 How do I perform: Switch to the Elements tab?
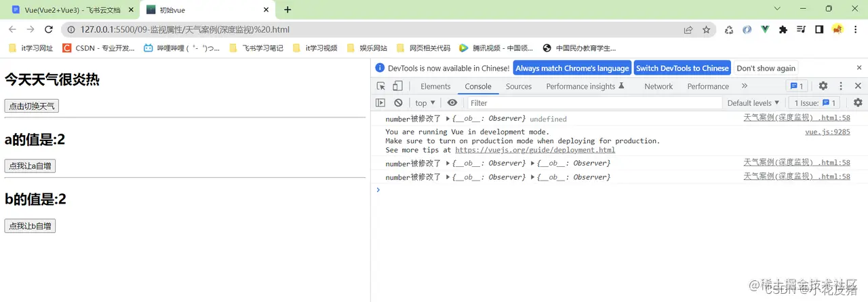[x=435, y=86]
